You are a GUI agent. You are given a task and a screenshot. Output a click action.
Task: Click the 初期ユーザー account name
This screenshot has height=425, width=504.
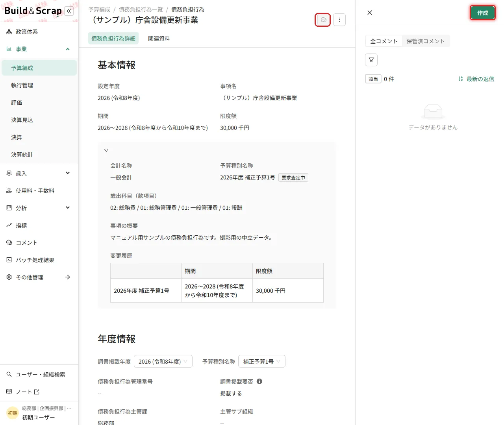pyautogui.click(x=39, y=418)
